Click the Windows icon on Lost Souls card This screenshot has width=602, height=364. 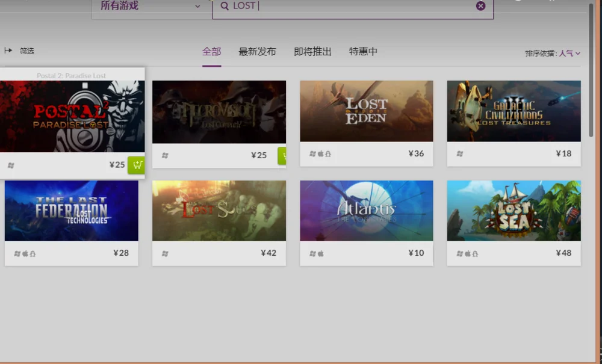coord(165,253)
